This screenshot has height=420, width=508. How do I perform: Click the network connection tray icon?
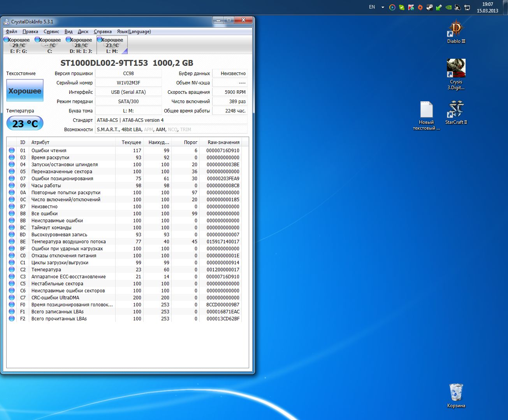coord(467,7)
